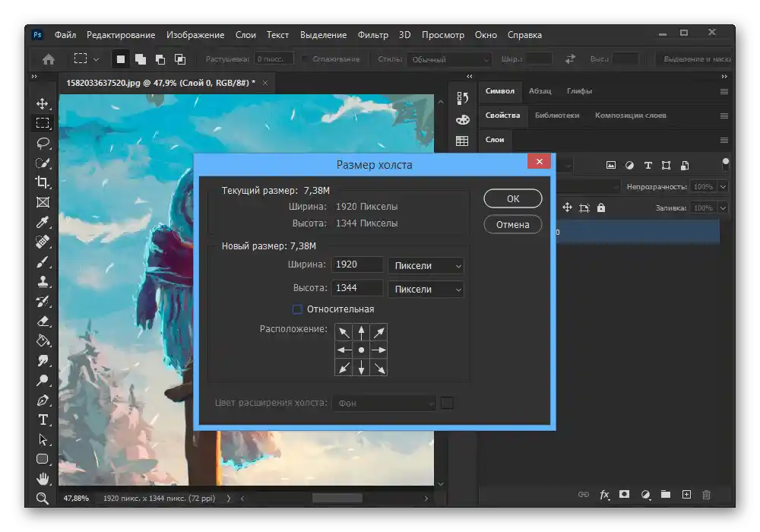Set anchor to top-left arrow
The width and height of the screenshot is (760, 532).
[344, 332]
